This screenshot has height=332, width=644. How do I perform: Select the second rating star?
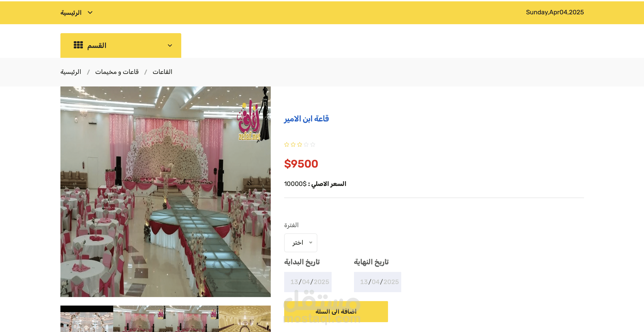pyautogui.click(x=293, y=144)
